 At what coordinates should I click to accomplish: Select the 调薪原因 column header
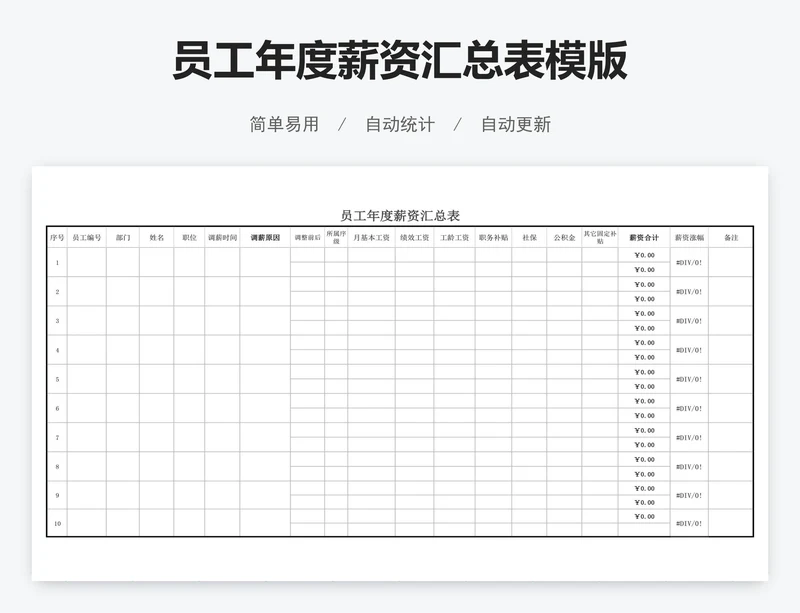[265, 238]
